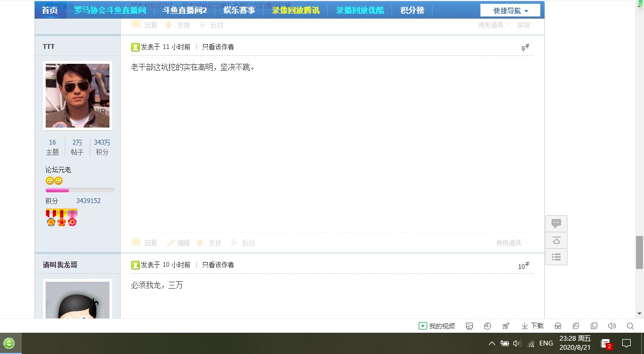Viewport: 644px width, 354px height.
Task: Toggle the browser mute speaker icon
Action: (x=612, y=326)
